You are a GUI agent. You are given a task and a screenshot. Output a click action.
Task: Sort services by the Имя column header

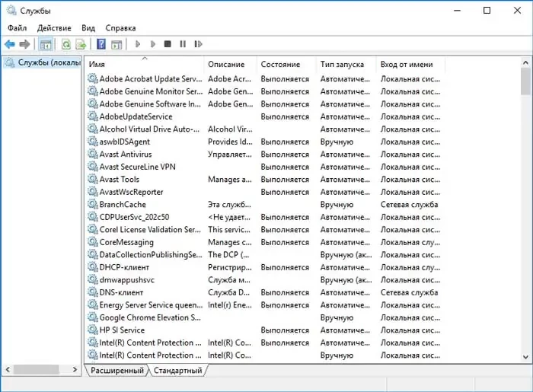145,65
